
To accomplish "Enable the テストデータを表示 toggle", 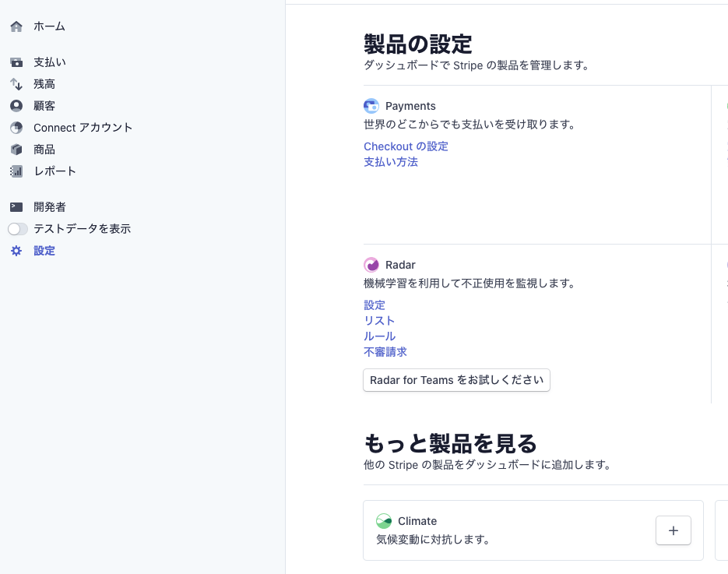I will coord(18,229).
